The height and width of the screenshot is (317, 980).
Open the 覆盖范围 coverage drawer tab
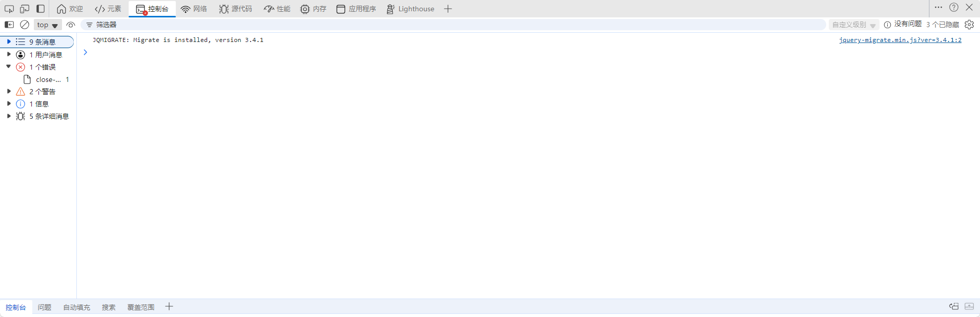point(141,307)
